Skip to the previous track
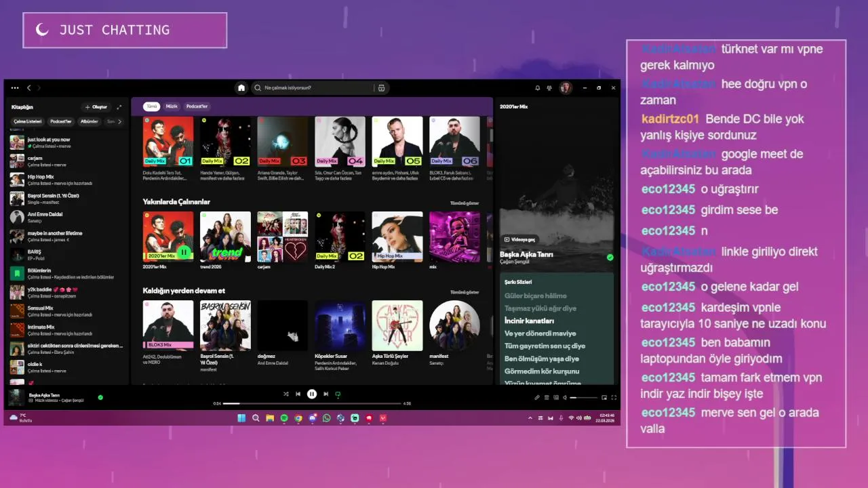The image size is (868, 488). [298, 394]
